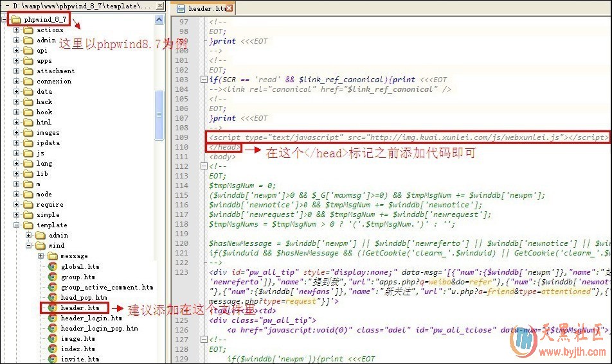The height and width of the screenshot is (364, 612).
Task: Click the Chrome icon beside header_login.htm
Action: [x=53, y=318]
